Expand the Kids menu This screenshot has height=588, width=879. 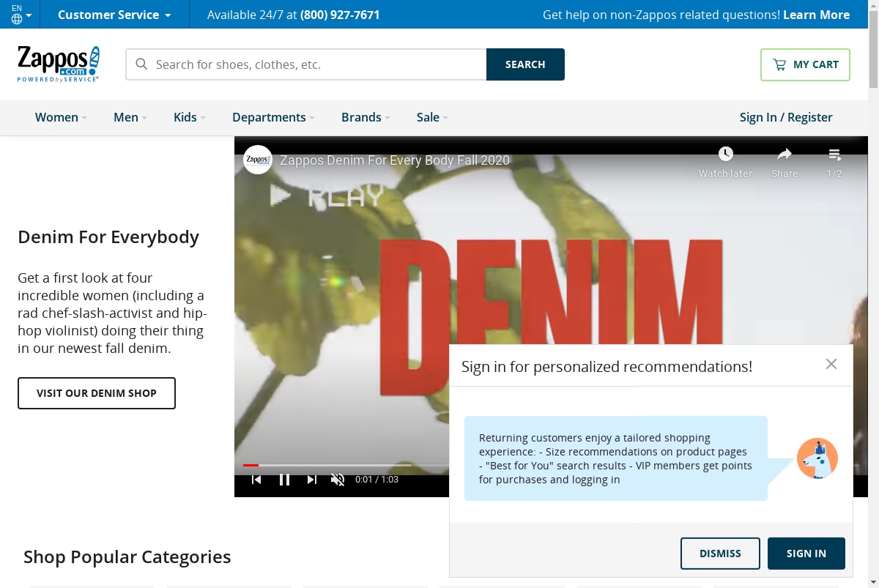click(189, 117)
